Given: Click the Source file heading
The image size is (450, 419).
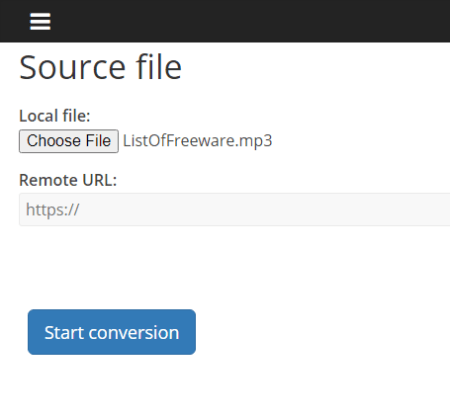Looking at the screenshot, I should coord(100,67).
